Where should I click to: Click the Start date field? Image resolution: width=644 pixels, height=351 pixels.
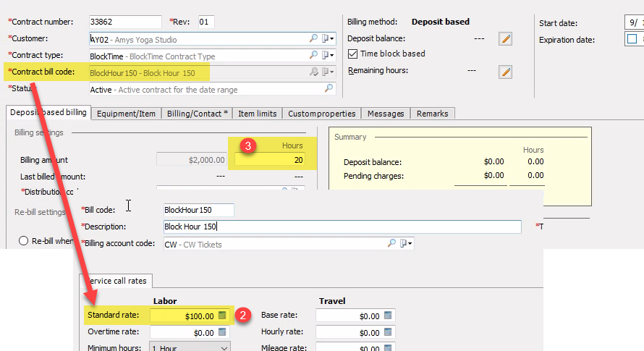pos(634,22)
